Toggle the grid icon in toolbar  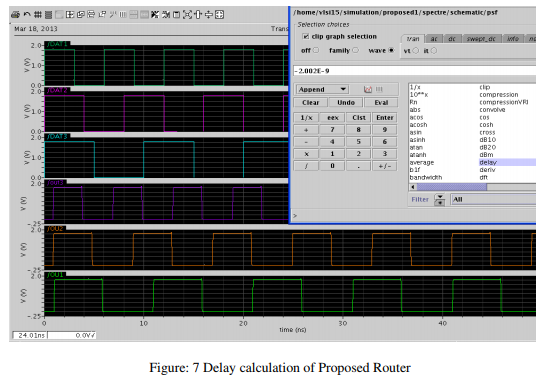pos(38,15)
